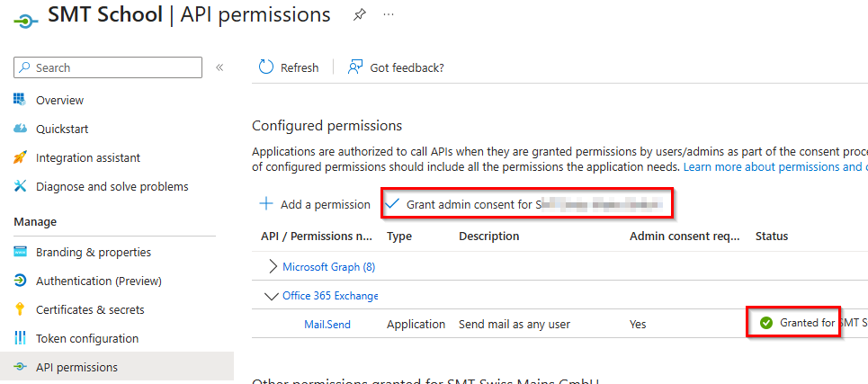The height and width of the screenshot is (384, 868).
Task: Open Got feedback? option
Action: pos(397,67)
